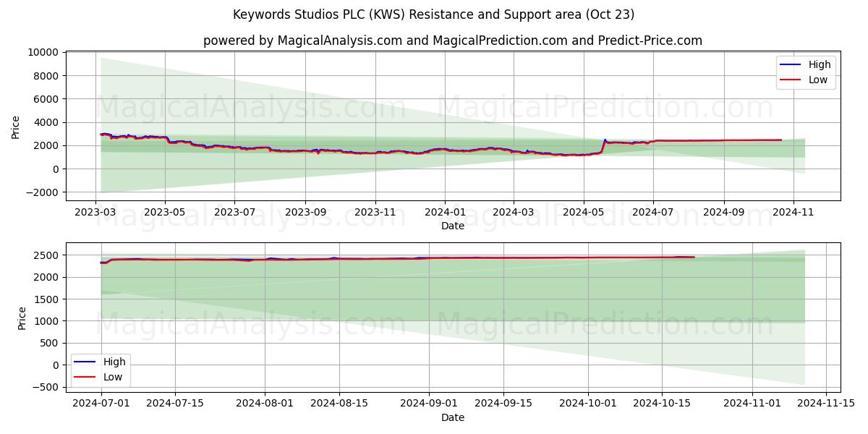Click the '2024-07' x-axis tick label
Viewport: 868px width, 434px height.
[652, 213]
